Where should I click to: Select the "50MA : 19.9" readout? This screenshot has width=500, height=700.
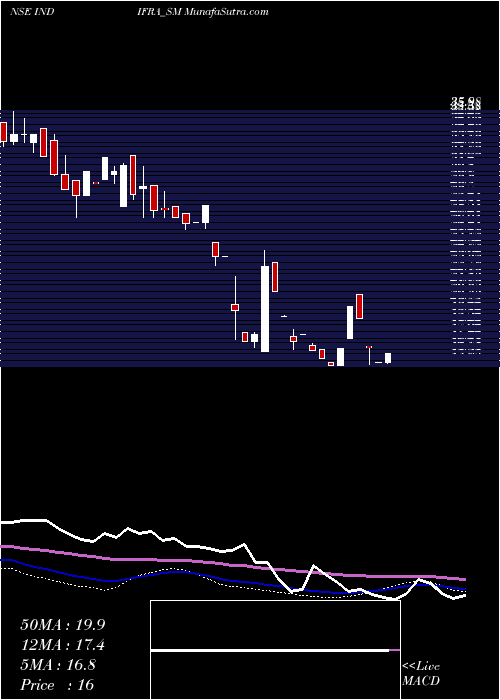[x=63, y=625]
